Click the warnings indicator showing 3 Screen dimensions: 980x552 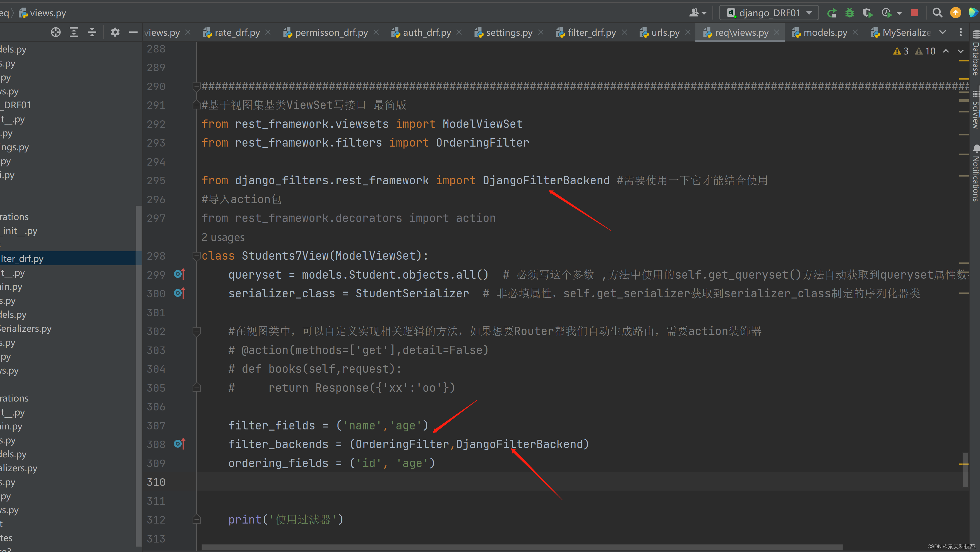(901, 51)
